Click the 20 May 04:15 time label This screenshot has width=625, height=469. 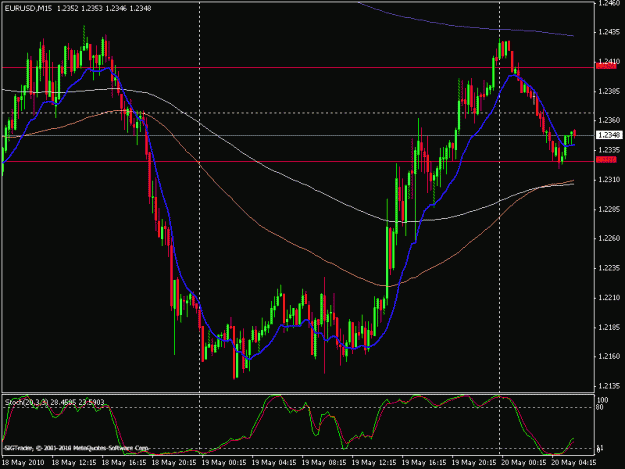(x=574, y=463)
